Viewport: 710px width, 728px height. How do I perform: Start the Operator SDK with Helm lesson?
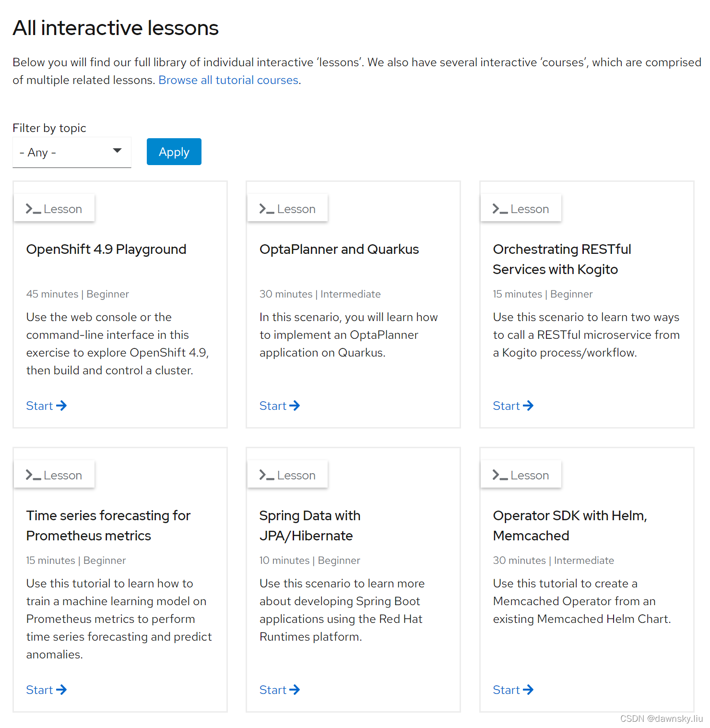click(x=513, y=690)
